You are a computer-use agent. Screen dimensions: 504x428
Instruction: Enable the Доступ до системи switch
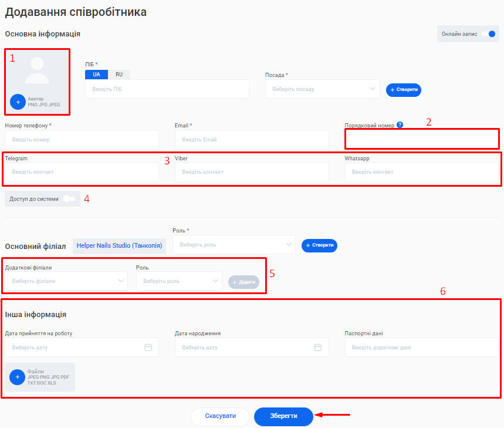pos(69,199)
